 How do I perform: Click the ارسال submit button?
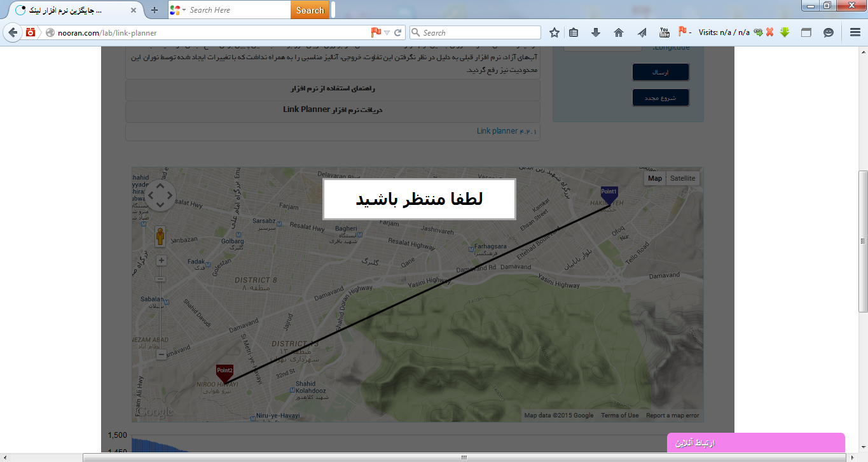(x=661, y=73)
